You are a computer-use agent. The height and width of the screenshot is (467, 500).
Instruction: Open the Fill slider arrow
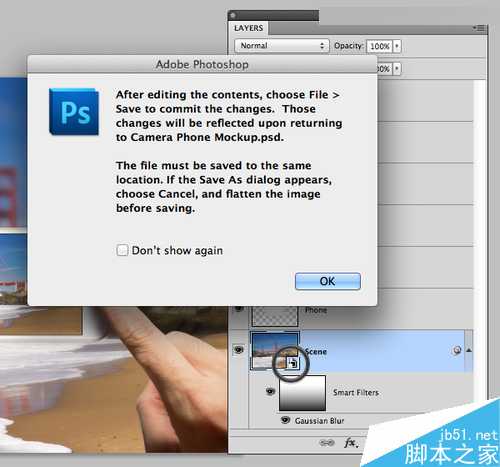tap(397, 69)
